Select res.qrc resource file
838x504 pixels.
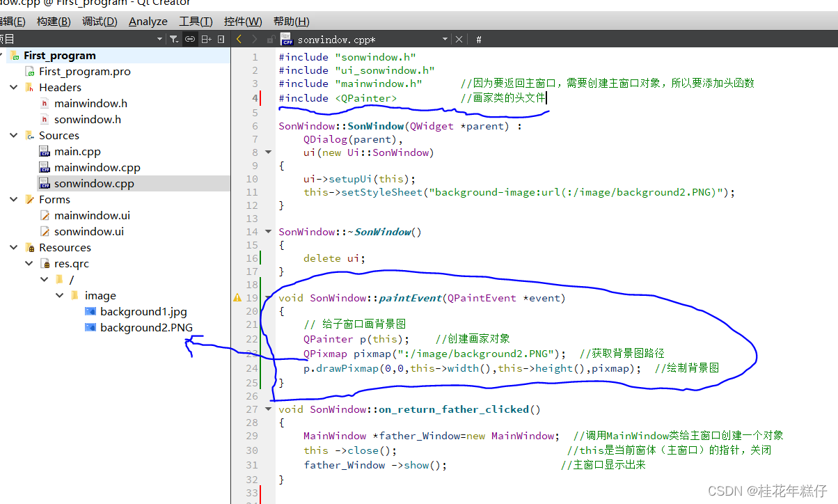pyautogui.click(x=72, y=264)
